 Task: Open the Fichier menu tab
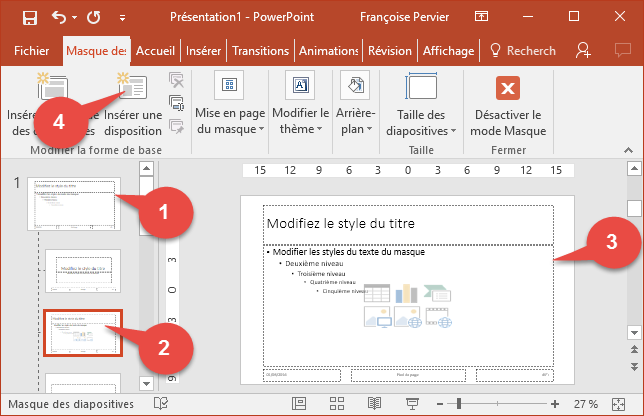[x=30, y=51]
